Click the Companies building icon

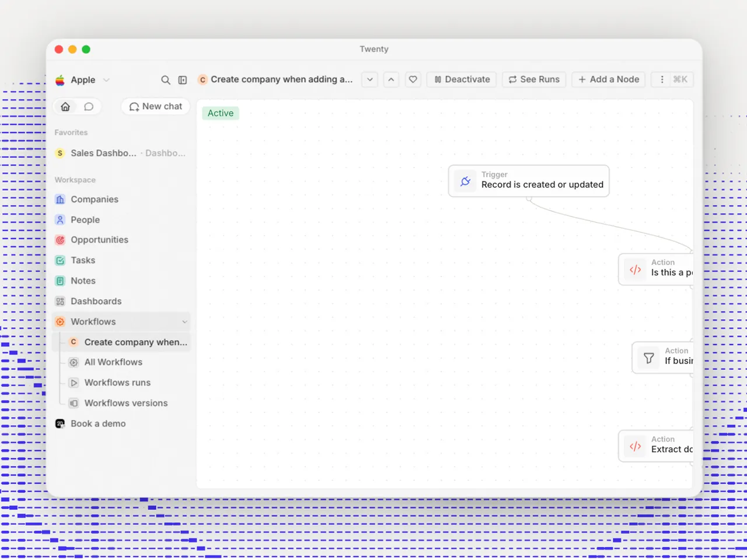(60, 199)
